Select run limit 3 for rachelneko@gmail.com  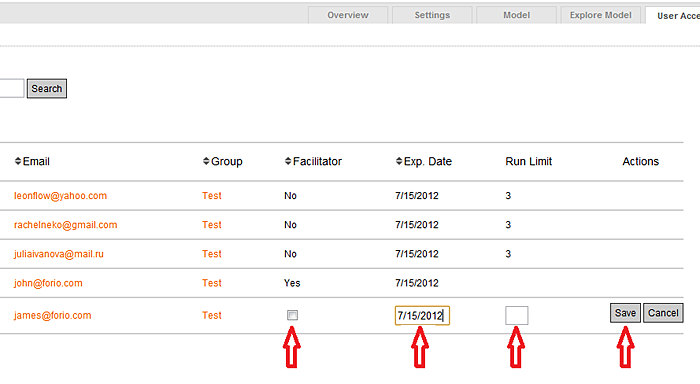point(508,225)
